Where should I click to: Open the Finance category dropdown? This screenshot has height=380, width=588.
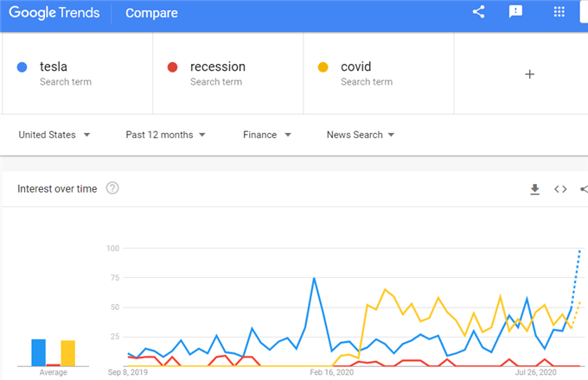click(267, 135)
